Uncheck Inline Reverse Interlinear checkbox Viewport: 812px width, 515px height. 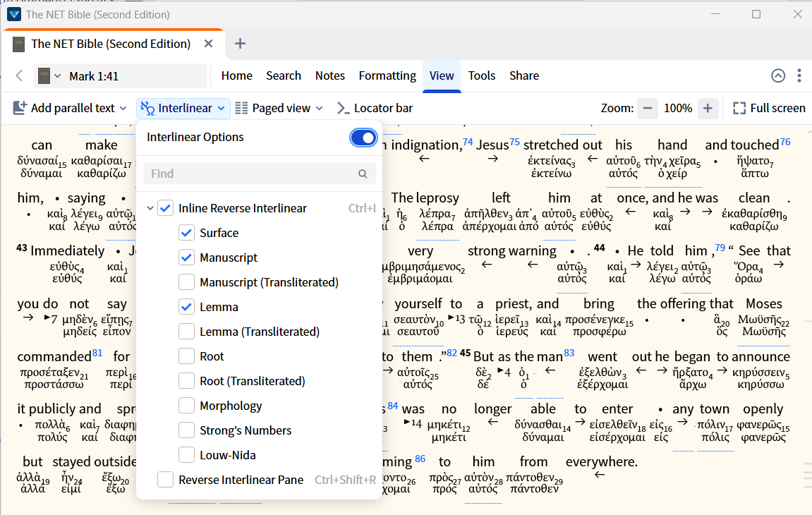(165, 208)
